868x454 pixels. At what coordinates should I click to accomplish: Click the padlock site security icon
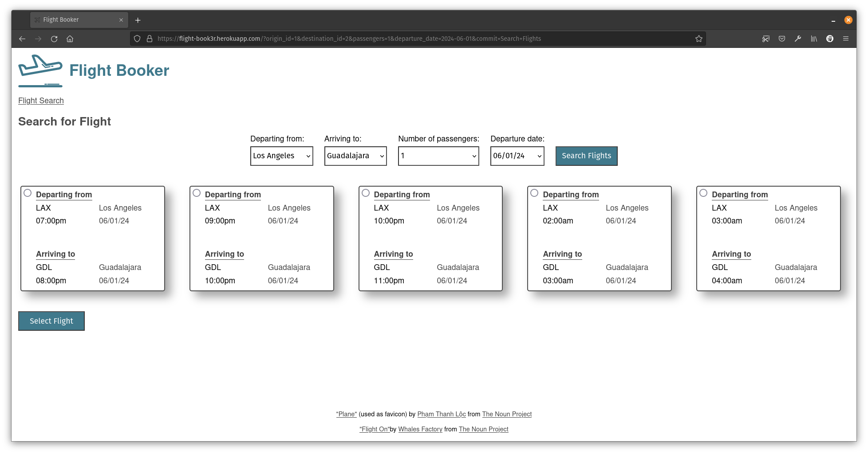tap(149, 39)
